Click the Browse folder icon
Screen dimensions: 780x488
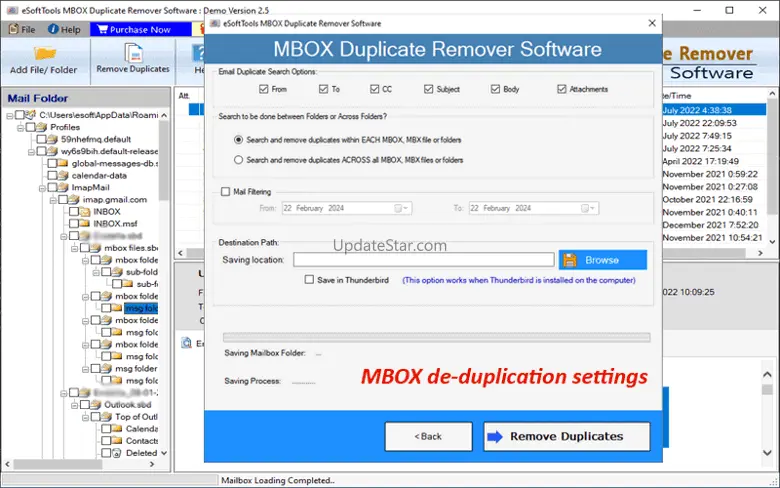point(570,260)
